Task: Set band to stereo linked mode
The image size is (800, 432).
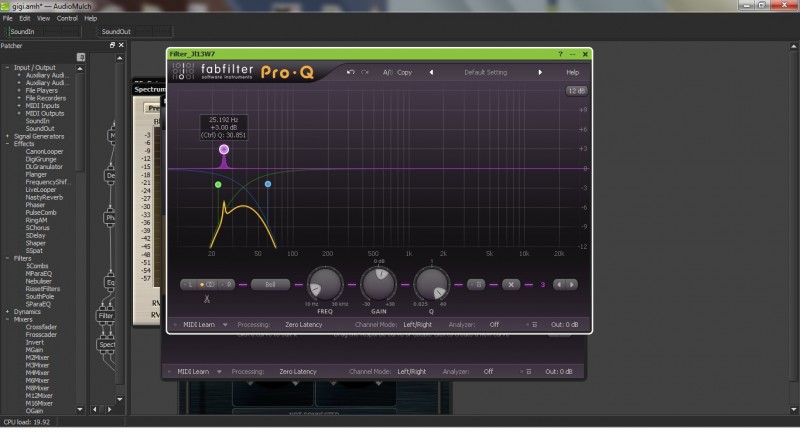Action: point(208,285)
